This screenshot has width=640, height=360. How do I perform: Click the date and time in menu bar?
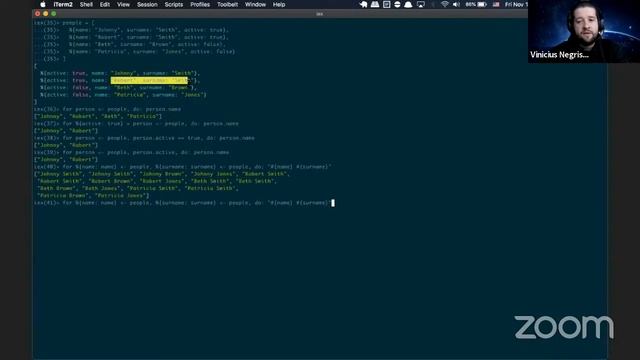(x=516, y=4)
